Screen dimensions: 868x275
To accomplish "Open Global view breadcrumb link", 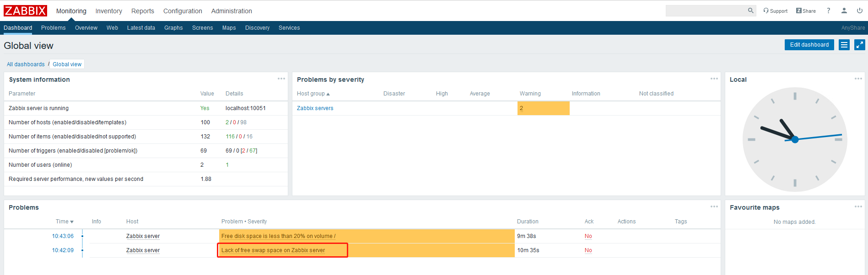I will click(x=67, y=64).
